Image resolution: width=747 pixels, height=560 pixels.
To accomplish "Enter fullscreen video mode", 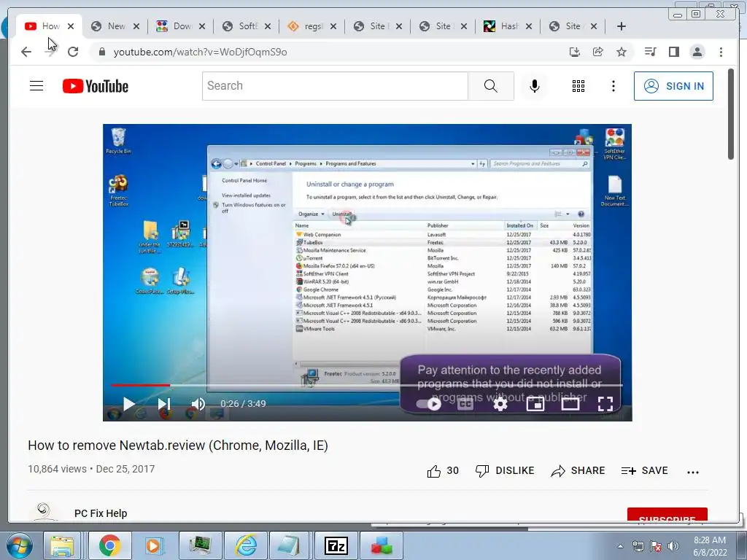I will tap(605, 404).
